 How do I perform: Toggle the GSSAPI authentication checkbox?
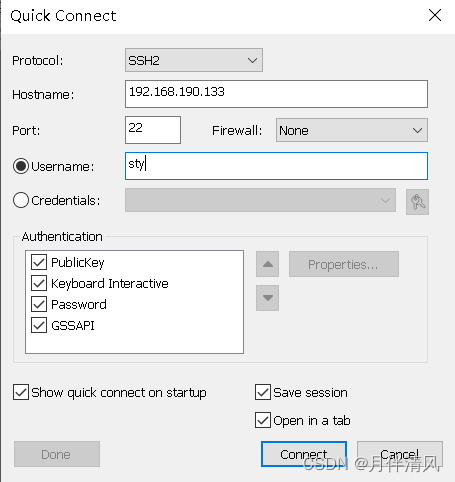point(39,325)
